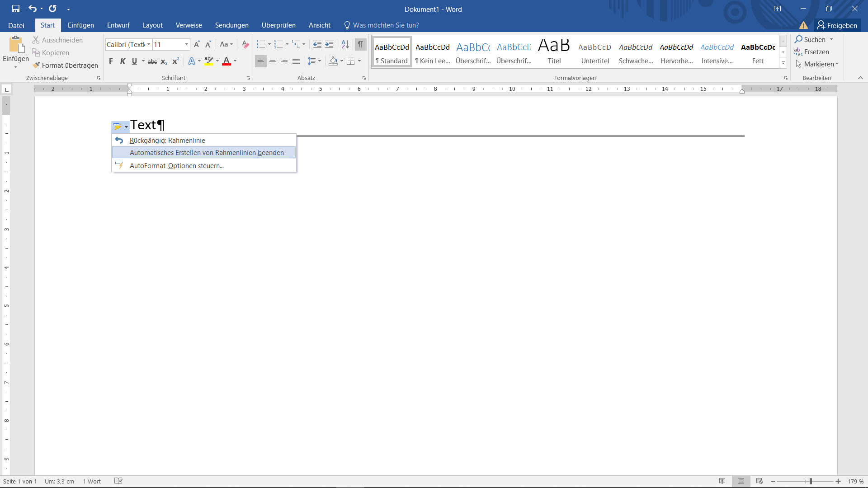Click the 1 Wort word count
Viewport: 868px width, 488px height.
(92, 481)
